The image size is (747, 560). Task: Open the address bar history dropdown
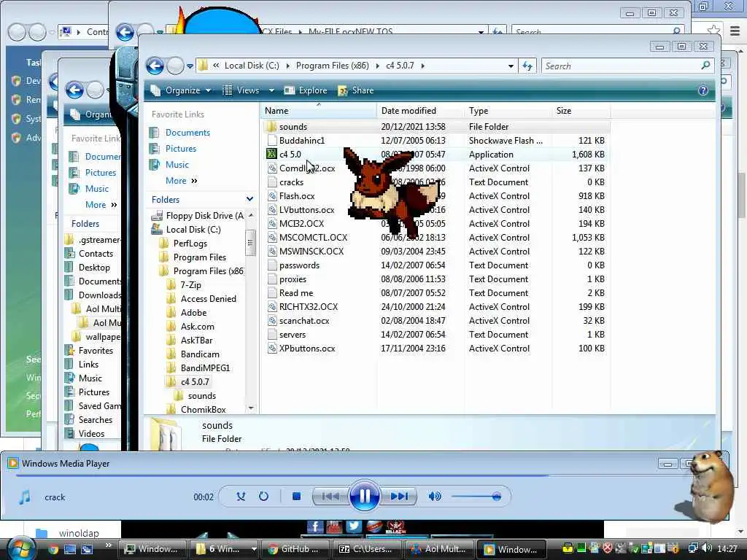click(511, 66)
